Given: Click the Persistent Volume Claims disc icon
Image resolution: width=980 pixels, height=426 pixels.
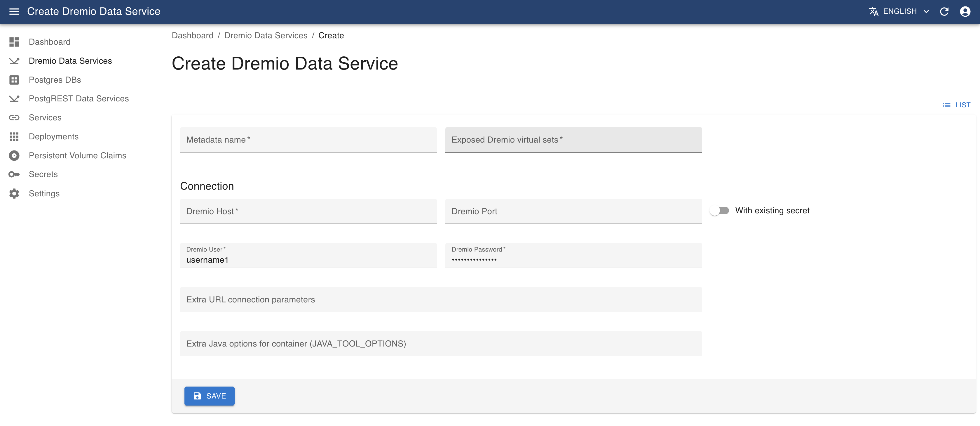Looking at the screenshot, I should click(14, 155).
